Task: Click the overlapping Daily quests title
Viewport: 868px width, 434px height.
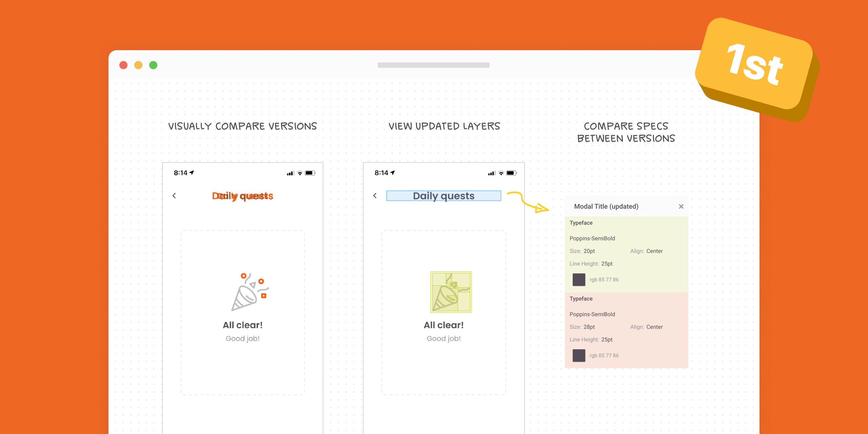Action: click(242, 196)
